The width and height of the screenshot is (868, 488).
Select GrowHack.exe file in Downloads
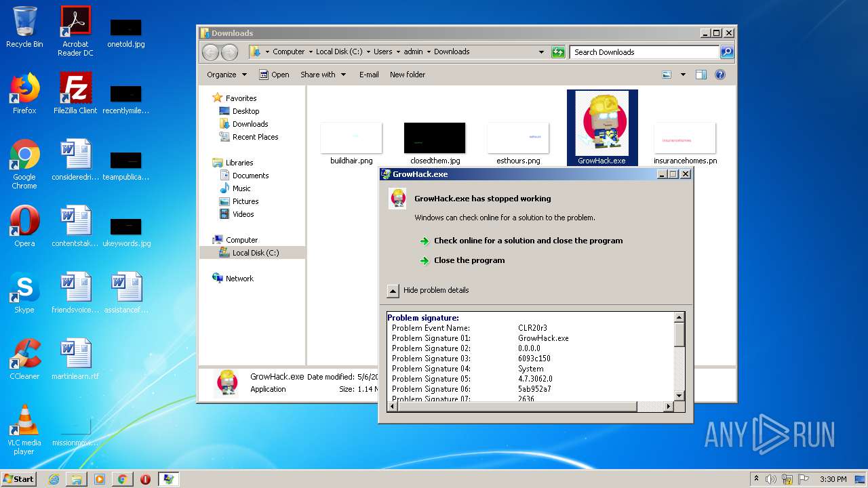tap(602, 128)
